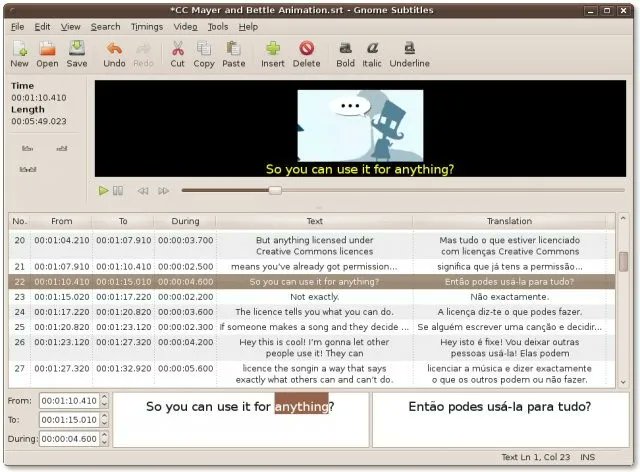The image size is (640, 472).
Task: Open the Video menu
Action: (185, 27)
